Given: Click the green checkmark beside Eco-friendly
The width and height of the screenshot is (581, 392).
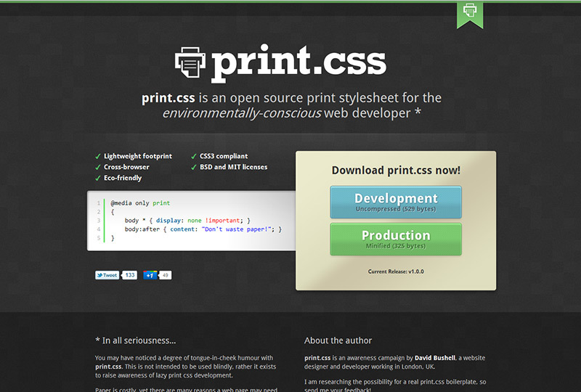Looking at the screenshot, I should coord(98,179).
